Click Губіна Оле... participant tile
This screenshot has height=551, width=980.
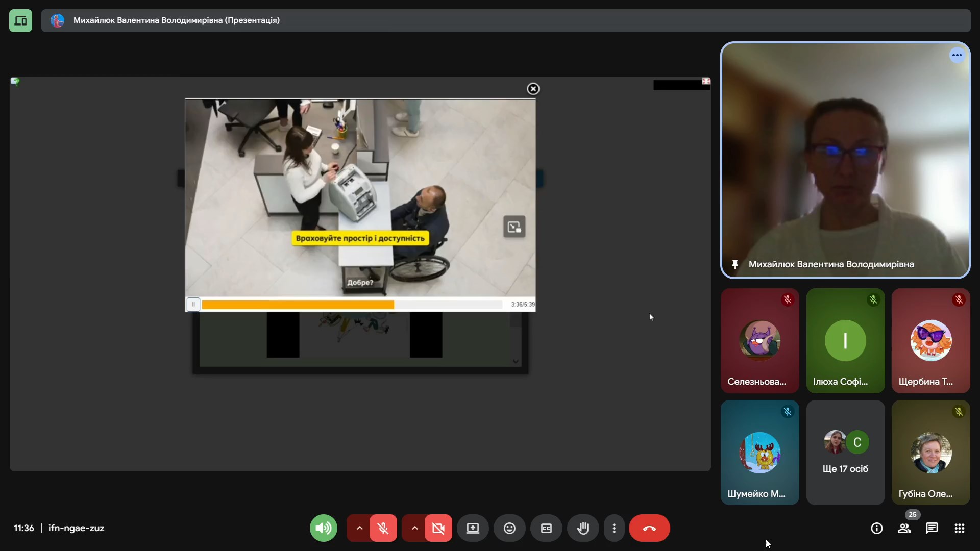point(930,453)
